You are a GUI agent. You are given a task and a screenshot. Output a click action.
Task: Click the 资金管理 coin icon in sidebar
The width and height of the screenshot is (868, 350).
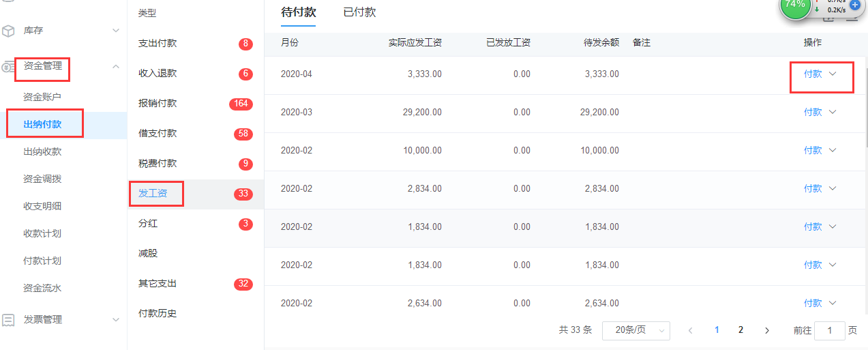[x=8, y=67]
